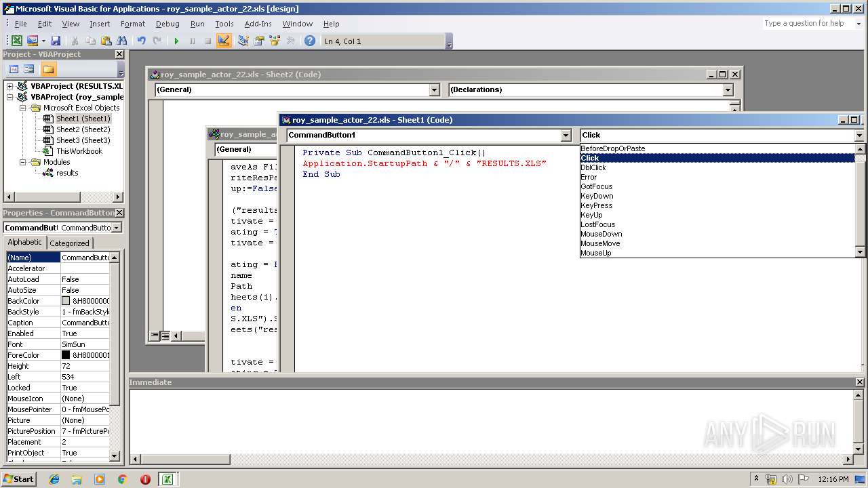Screen dimensions: 868x488
Task: Open Visual Basic Help question mark icon
Action: pos(310,41)
